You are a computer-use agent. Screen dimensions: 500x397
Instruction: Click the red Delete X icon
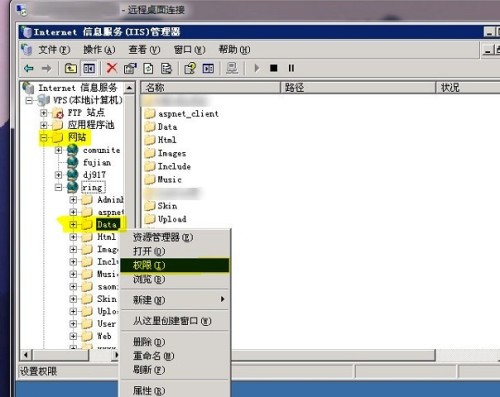(x=112, y=68)
